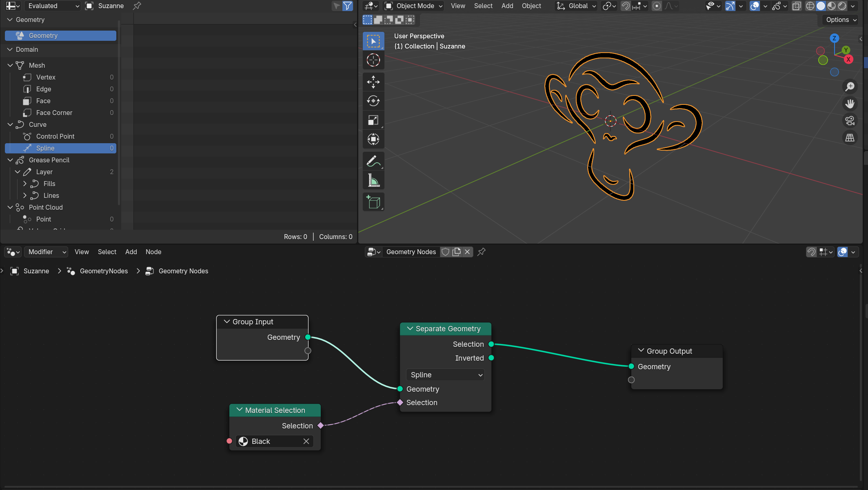Set selection mode to Invert/Difference
868x490 pixels.
400,20
